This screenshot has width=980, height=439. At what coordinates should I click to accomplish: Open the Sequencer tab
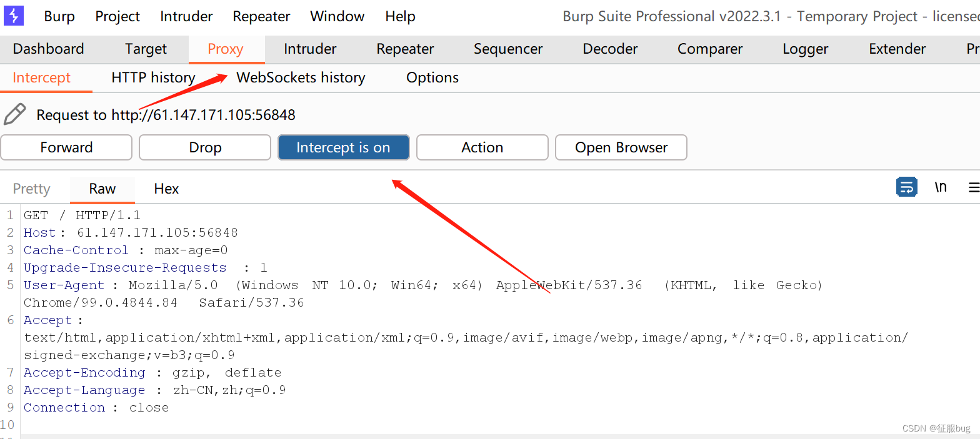pos(508,49)
